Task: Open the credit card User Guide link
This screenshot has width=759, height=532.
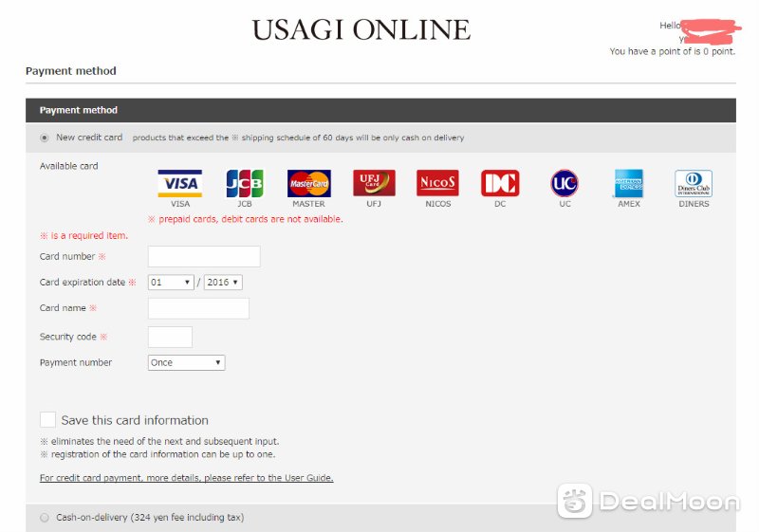Action: click(186, 478)
